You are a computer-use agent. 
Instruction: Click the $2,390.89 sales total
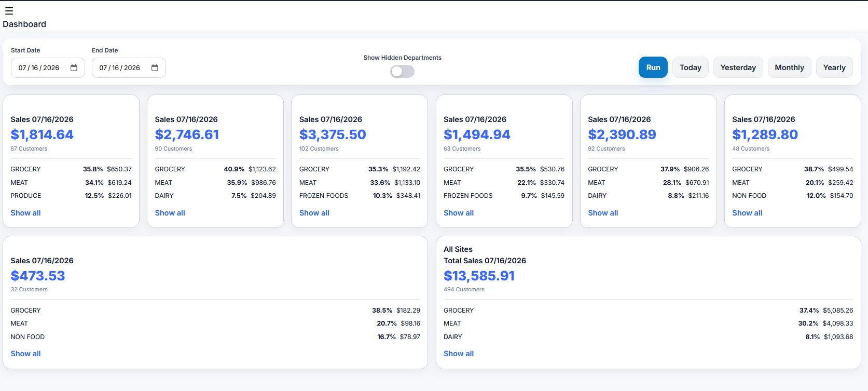click(x=622, y=134)
